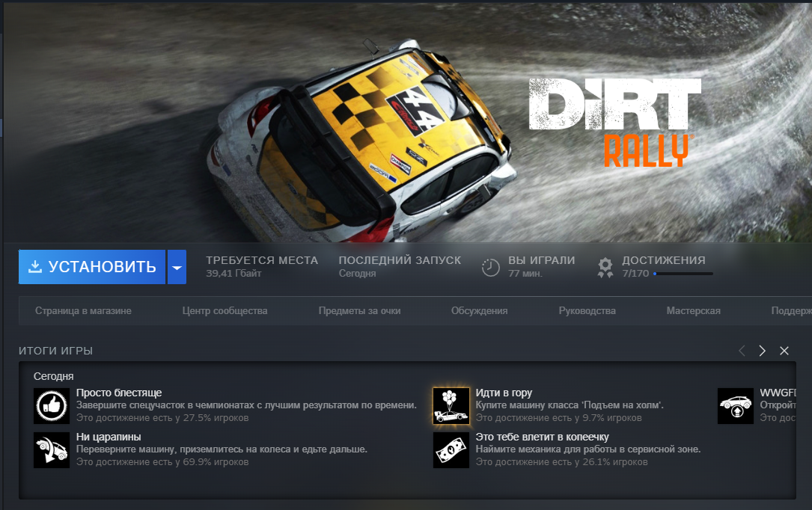Image resolution: width=812 pixels, height=510 pixels.
Task: Go to previous game summary page
Action: (742, 351)
